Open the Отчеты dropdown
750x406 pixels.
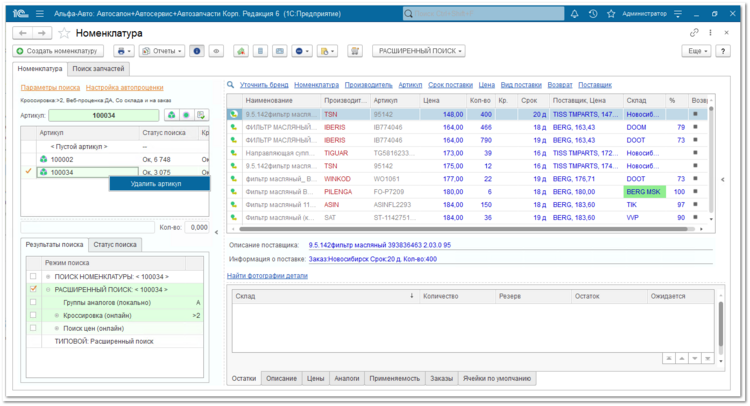[162, 51]
